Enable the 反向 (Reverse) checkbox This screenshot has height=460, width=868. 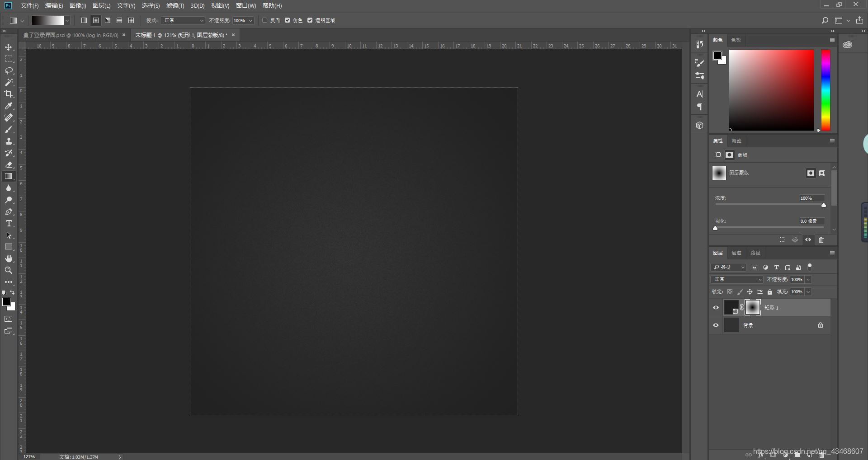tap(265, 20)
